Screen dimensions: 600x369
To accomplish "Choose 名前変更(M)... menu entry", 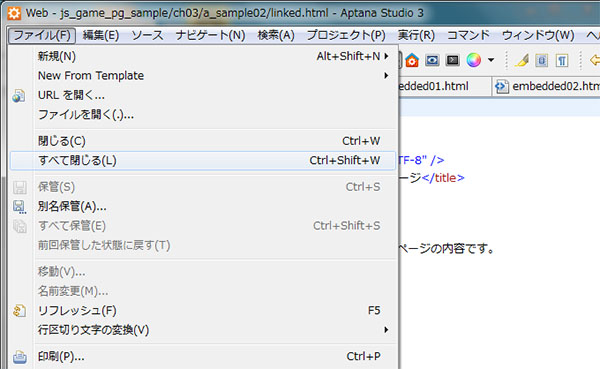I will [x=203, y=291].
